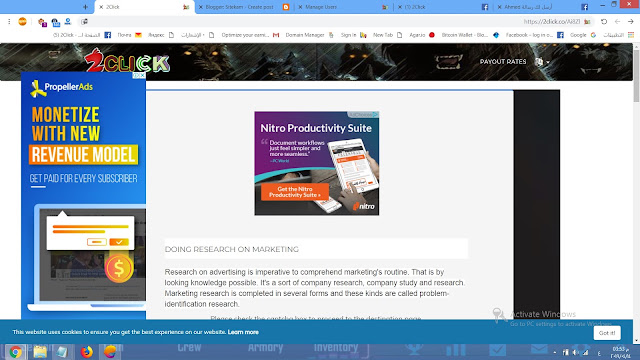This screenshot has height=360, width=640.
Task: Click Get the Nitro Productivity Suite button
Action: click(295, 192)
